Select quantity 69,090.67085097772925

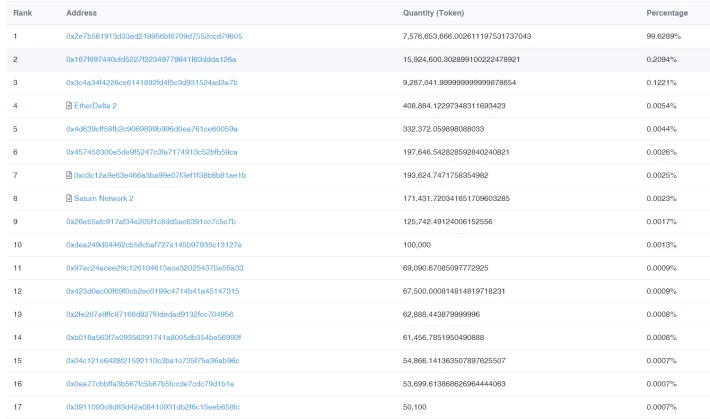click(446, 268)
